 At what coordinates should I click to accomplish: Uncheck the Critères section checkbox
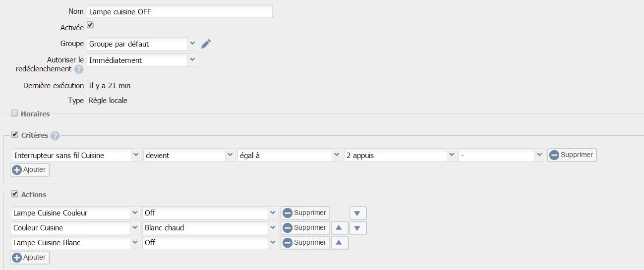tap(14, 135)
